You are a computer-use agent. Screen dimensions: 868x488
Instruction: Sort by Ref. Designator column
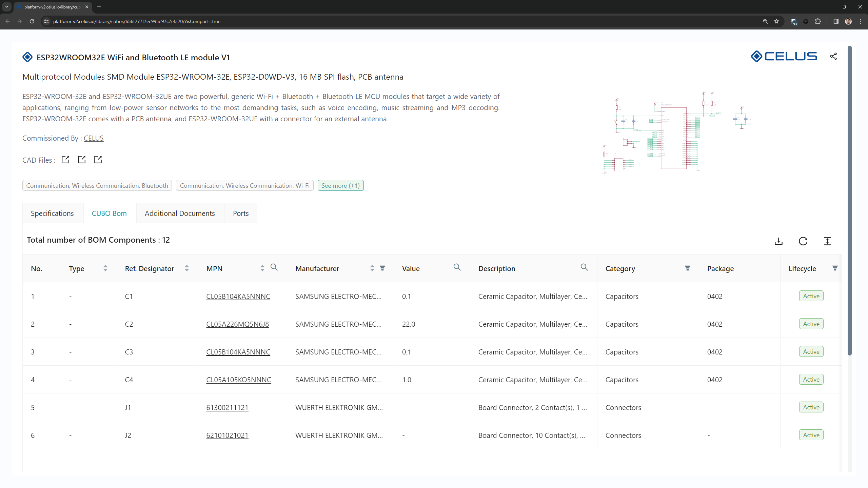point(187,268)
